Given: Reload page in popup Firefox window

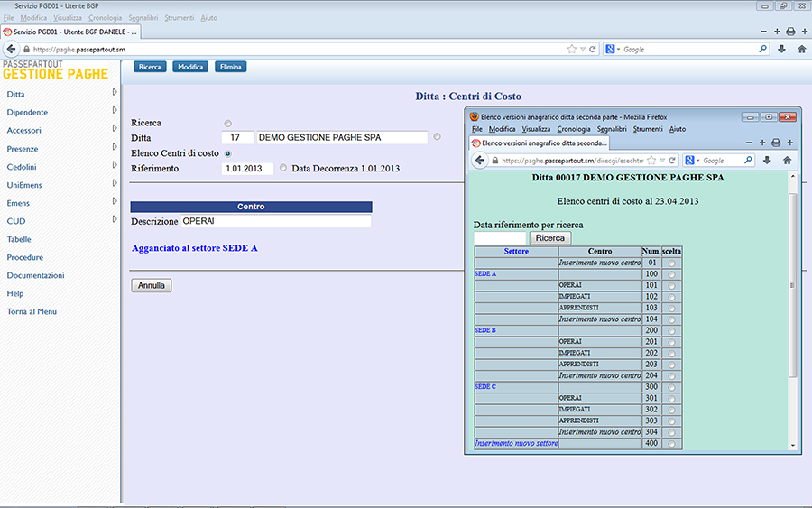Looking at the screenshot, I should [671, 161].
